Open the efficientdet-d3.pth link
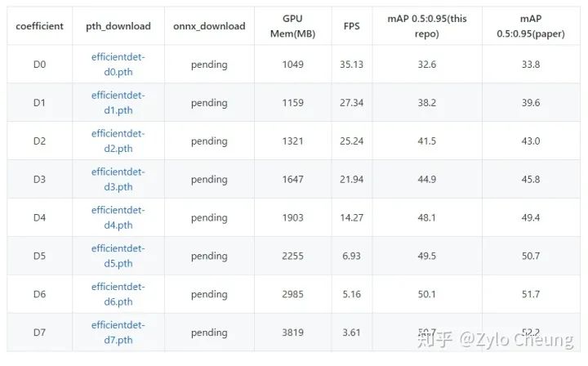The image size is (588, 366). click(118, 179)
